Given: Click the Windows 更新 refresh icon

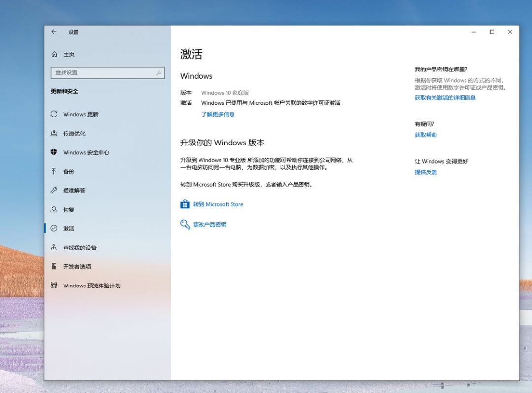Looking at the screenshot, I should click(54, 114).
